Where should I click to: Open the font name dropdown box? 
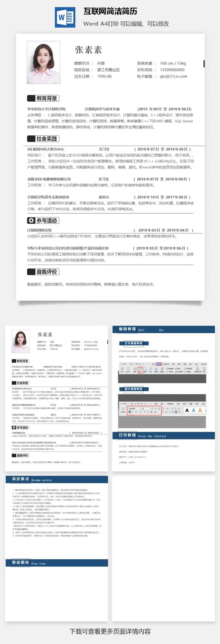pos(134,408)
